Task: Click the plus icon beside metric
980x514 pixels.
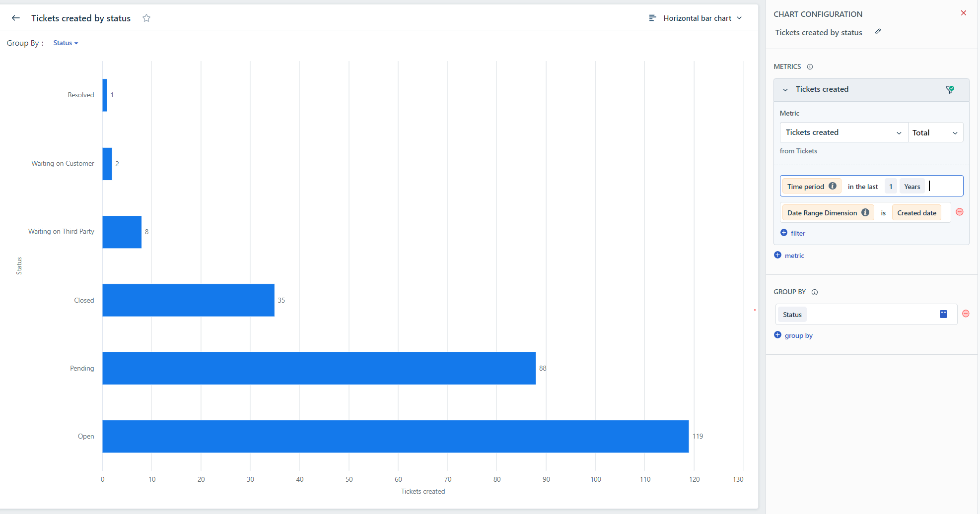Action: click(x=777, y=255)
